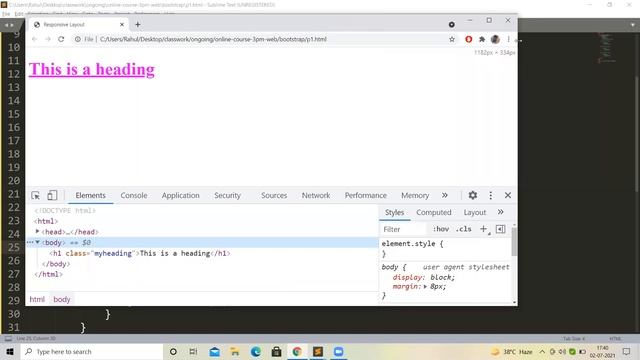Click the 'This is a heading' link
Screen dimensions: 640x360
[x=92, y=69]
